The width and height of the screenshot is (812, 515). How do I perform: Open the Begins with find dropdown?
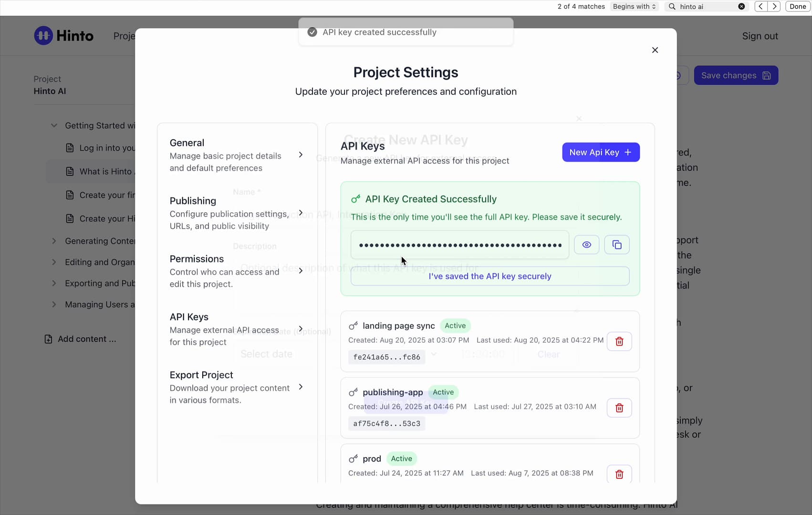[x=634, y=6]
